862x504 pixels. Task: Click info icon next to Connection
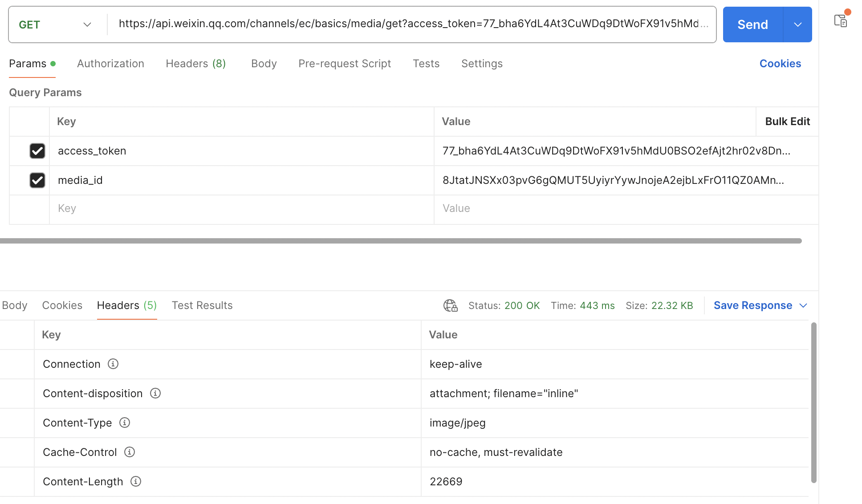(113, 364)
